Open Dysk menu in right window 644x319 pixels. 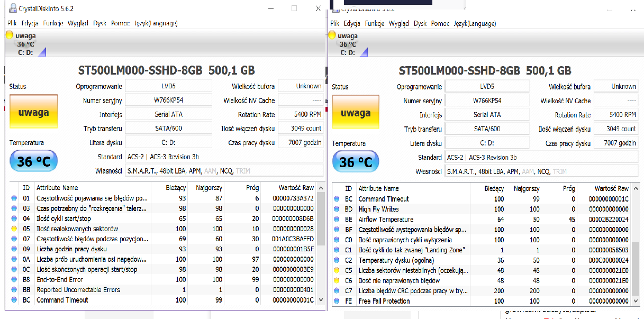(420, 23)
